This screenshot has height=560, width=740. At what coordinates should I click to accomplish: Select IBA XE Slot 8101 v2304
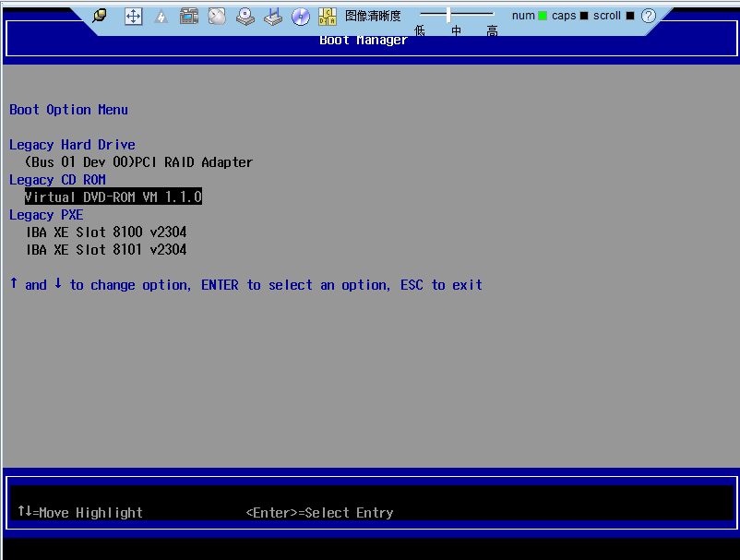click(106, 250)
